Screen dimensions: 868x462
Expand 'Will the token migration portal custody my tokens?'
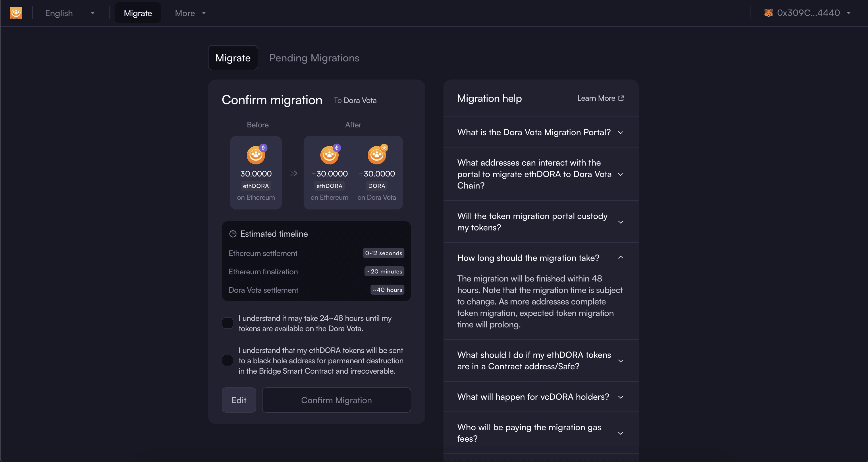pos(541,222)
